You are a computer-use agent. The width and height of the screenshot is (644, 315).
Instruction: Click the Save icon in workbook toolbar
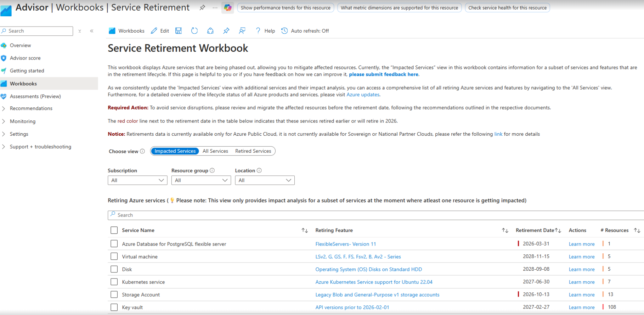[x=179, y=31]
